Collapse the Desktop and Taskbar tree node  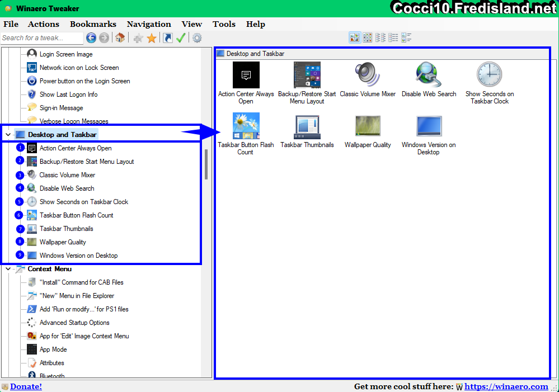pyautogui.click(x=8, y=135)
